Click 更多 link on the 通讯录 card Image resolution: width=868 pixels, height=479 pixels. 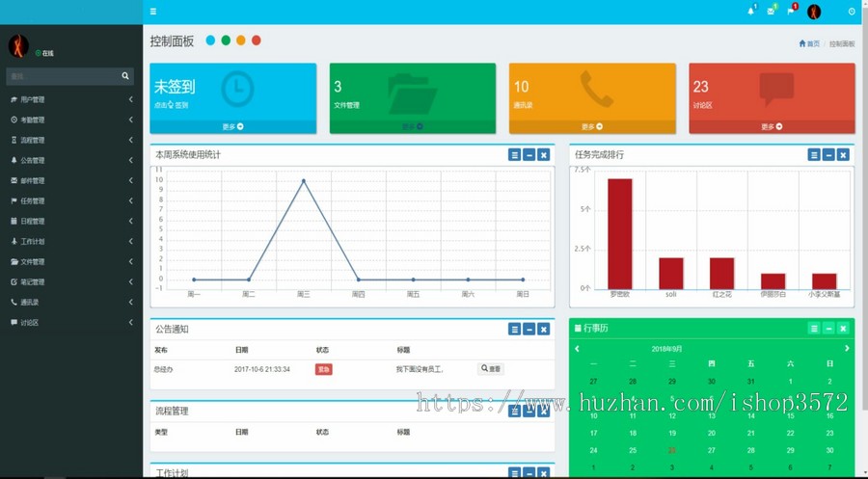point(592,126)
